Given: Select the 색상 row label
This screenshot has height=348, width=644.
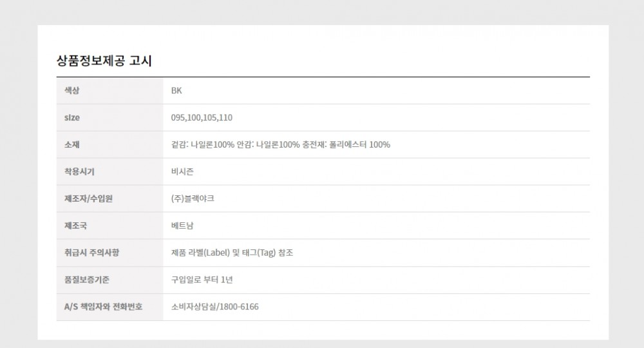Looking at the screenshot, I should point(72,90).
